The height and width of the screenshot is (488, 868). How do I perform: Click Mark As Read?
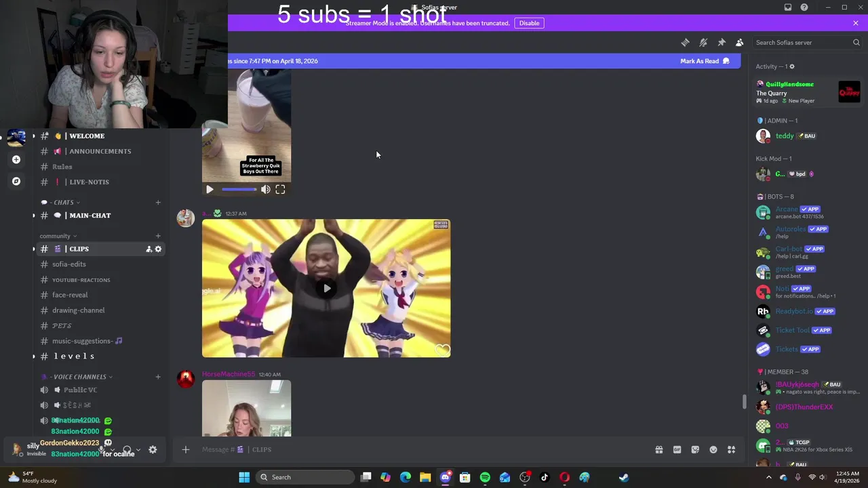pyautogui.click(x=705, y=61)
